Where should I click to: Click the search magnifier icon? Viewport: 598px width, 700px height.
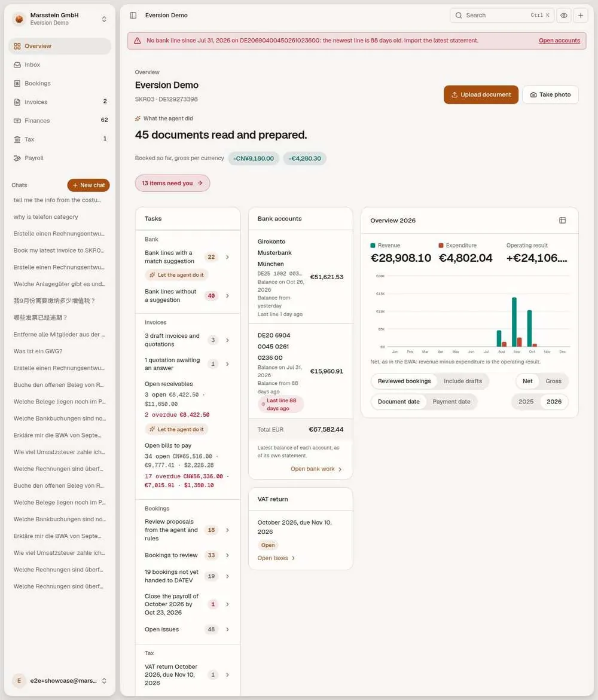[459, 15]
